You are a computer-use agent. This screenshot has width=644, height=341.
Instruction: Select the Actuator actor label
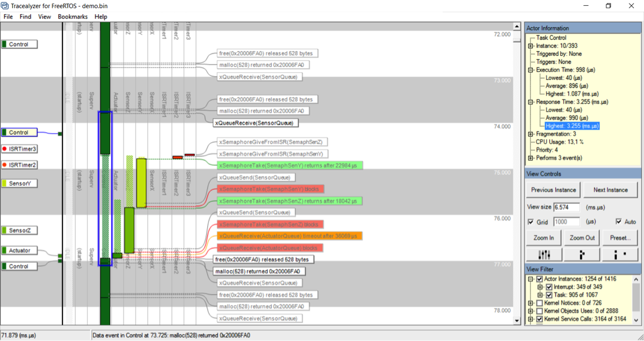point(19,250)
